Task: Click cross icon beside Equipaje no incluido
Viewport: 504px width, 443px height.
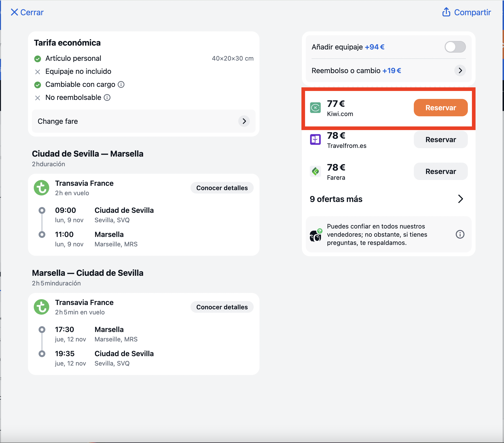Action: pos(37,72)
